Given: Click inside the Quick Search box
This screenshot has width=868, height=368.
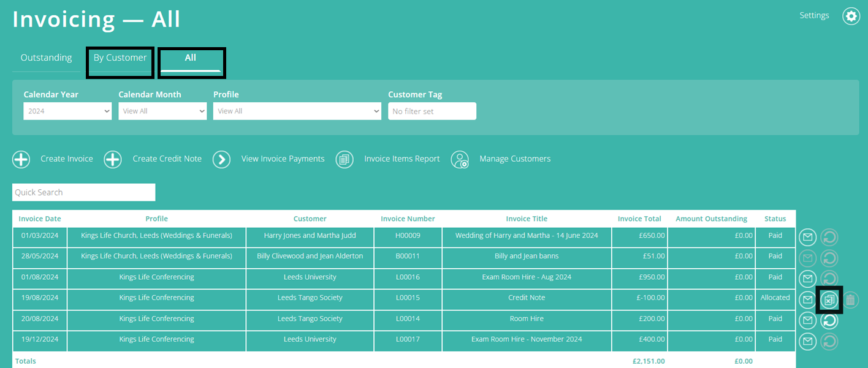Looking at the screenshot, I should point(83,192).
